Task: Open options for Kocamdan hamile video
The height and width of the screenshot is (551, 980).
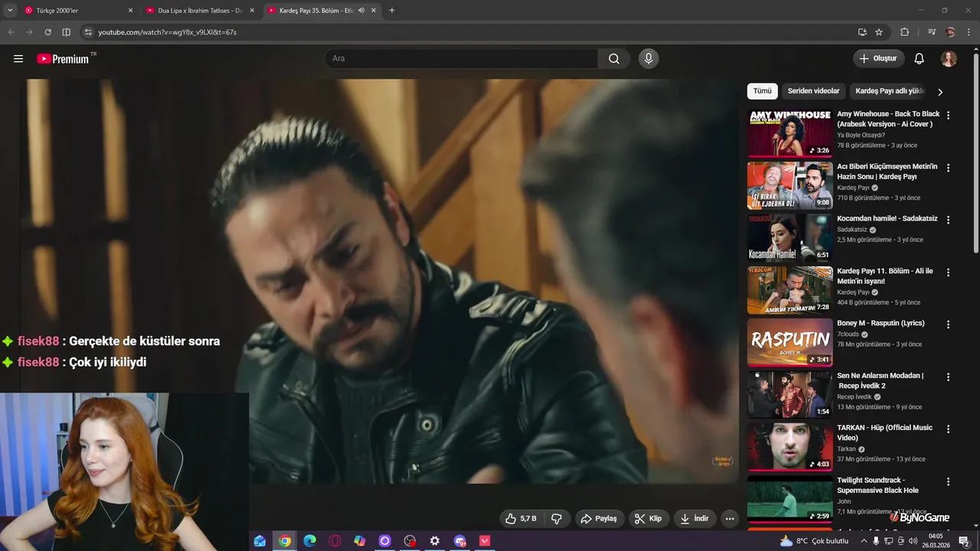Action: coord(948,220)
